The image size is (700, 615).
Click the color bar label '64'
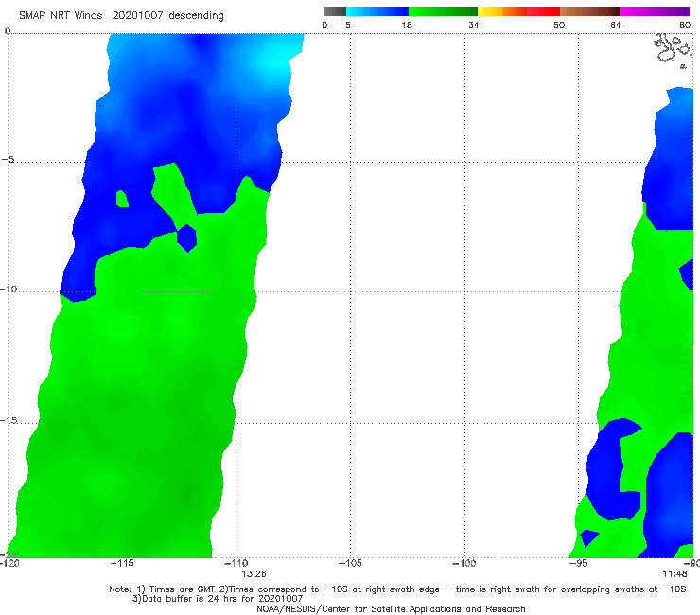tap(616, 26)
